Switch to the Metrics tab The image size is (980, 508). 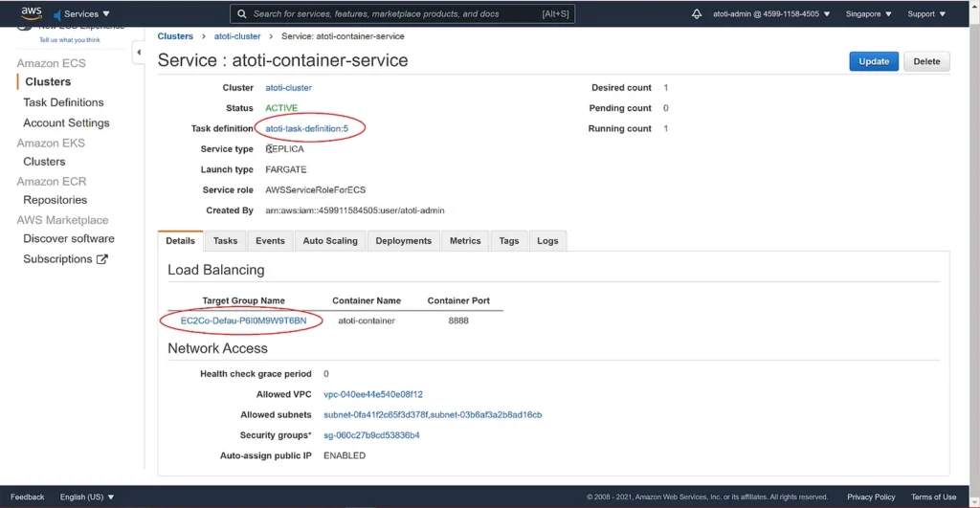coord(465,240)
